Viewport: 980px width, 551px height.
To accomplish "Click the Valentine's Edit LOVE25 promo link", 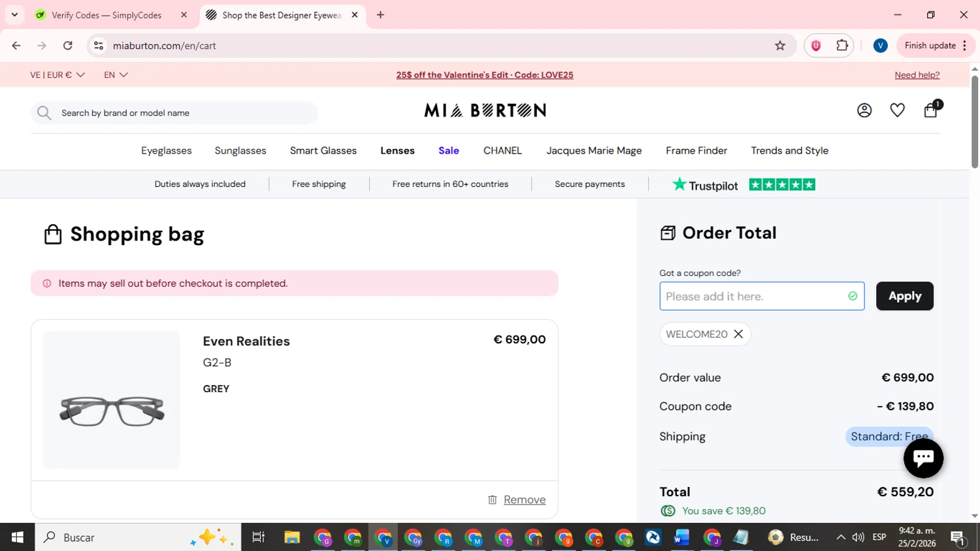I will (485, 75).
